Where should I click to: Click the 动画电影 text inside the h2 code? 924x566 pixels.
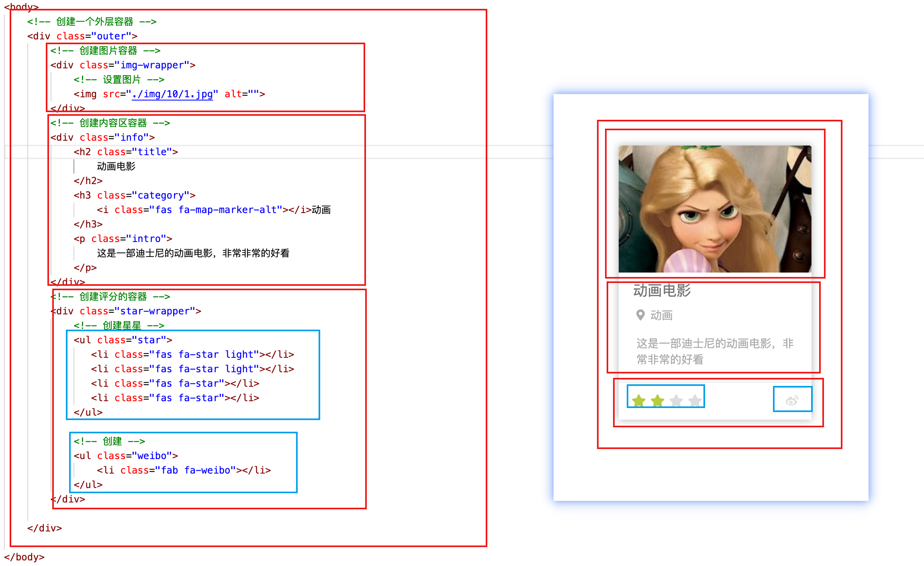[116, 166]
